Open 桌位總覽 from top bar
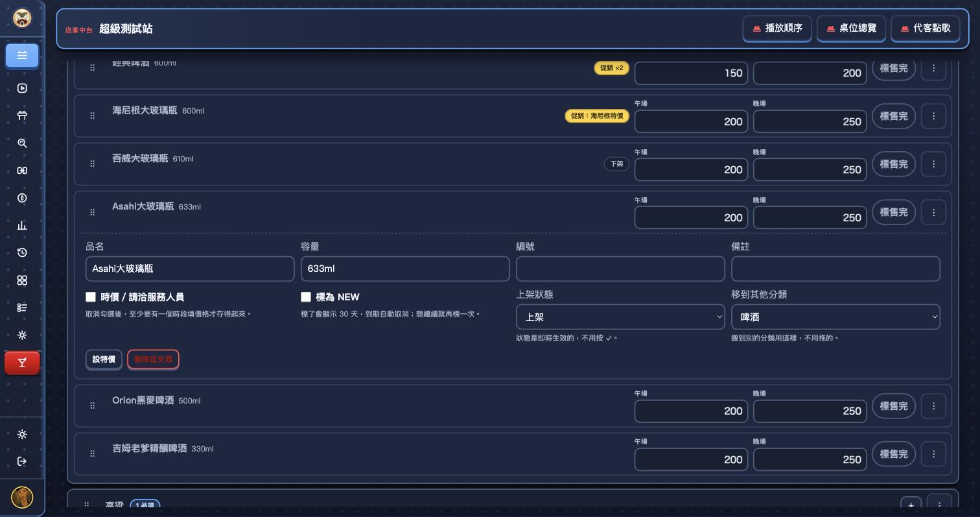 [x=851, y=29]
